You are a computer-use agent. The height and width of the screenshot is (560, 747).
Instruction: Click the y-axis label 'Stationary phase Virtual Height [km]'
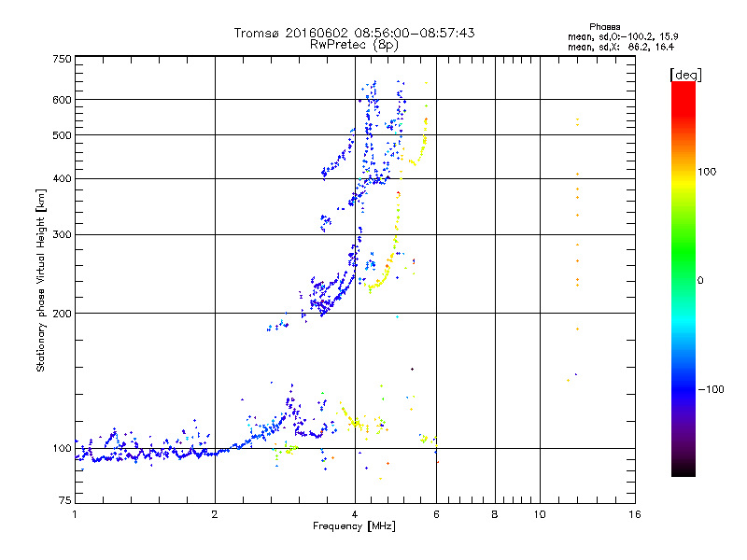tap(41, 281)
